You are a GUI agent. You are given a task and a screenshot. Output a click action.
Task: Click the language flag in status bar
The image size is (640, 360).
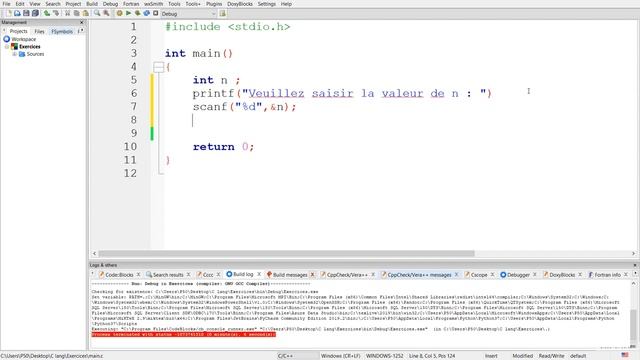(x=625, y=355)
